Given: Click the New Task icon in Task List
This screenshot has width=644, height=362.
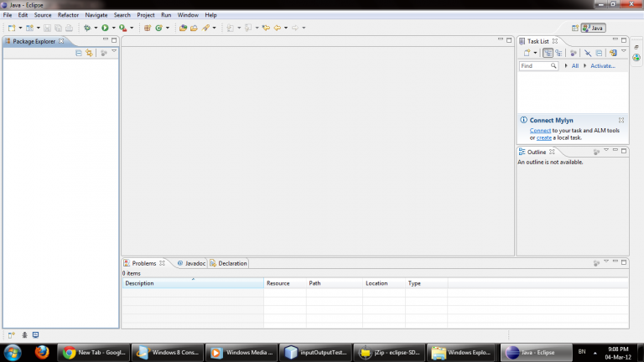Looking at the screenshot, I should click(x=526, y=53).
